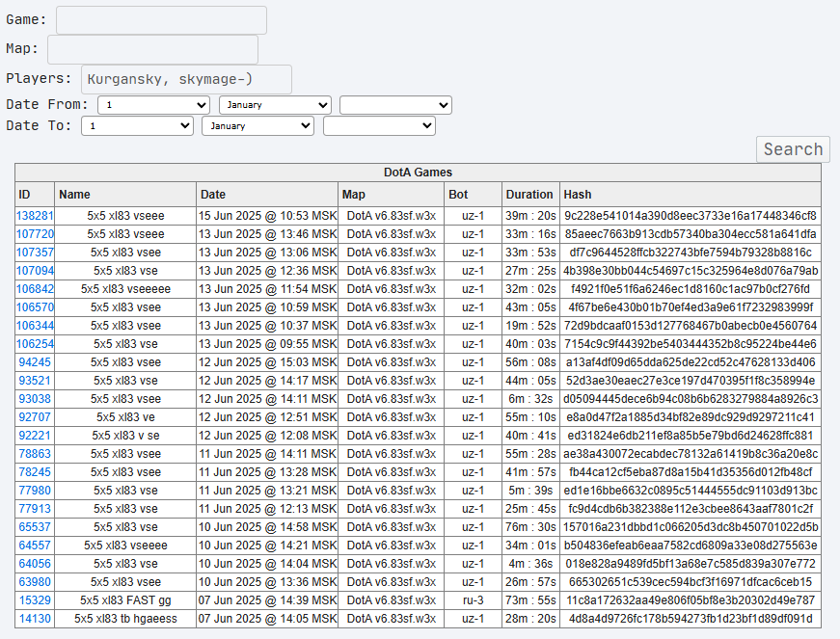Click the bot cell 'ru-3'

pos(473,600)
